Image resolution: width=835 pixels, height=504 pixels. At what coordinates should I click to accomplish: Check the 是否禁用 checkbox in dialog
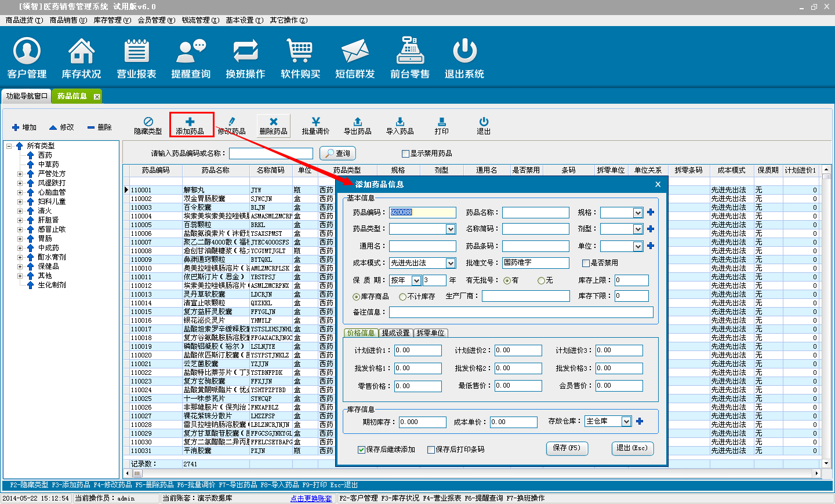click(x=586, y=263)
